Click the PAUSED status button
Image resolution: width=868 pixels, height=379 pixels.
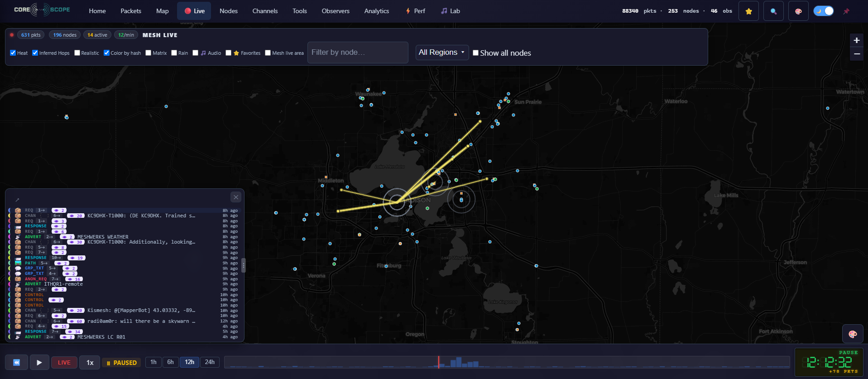click(x=121, y=363)
